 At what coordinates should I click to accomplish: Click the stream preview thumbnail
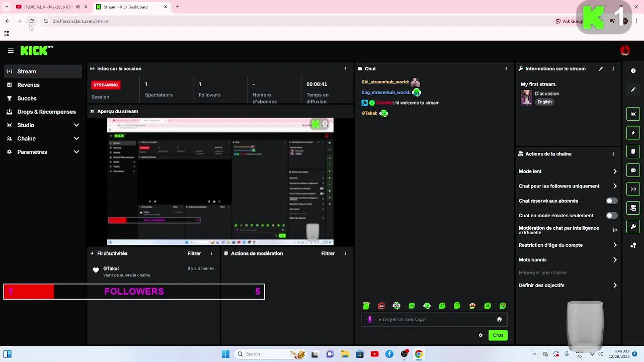click(220, 182)
